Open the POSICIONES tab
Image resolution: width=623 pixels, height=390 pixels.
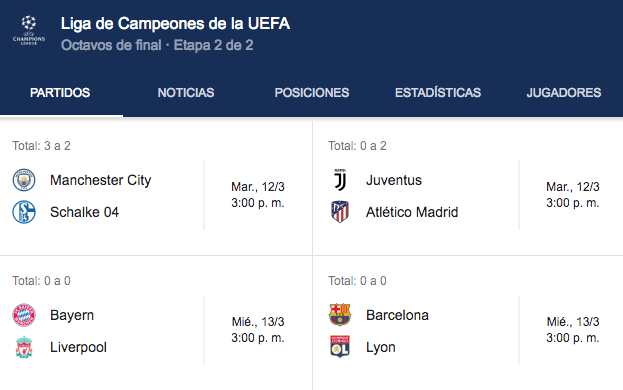pos(312,93)
